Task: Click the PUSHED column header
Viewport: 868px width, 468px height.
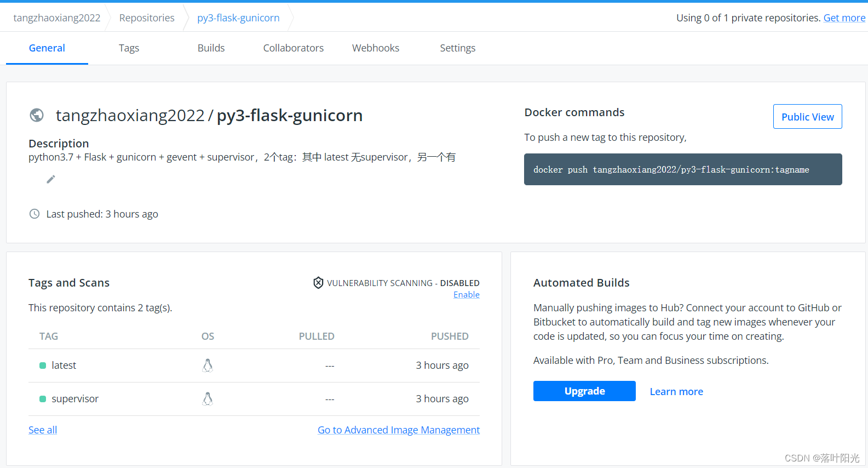Action: pyautogui.click(x=450, y=336)
